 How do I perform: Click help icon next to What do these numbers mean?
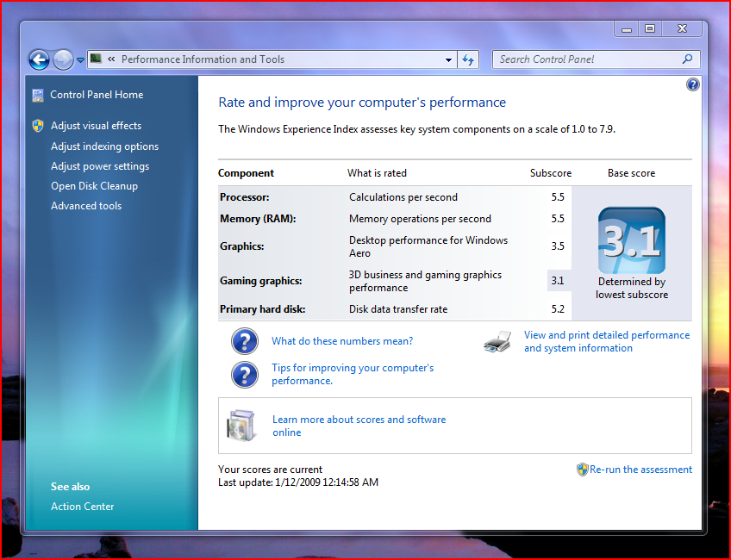pos(245,341)
